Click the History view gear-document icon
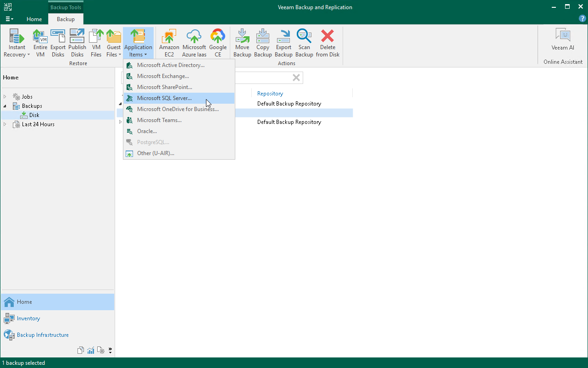Screen dimensions: 588x368 click(101, 351)
